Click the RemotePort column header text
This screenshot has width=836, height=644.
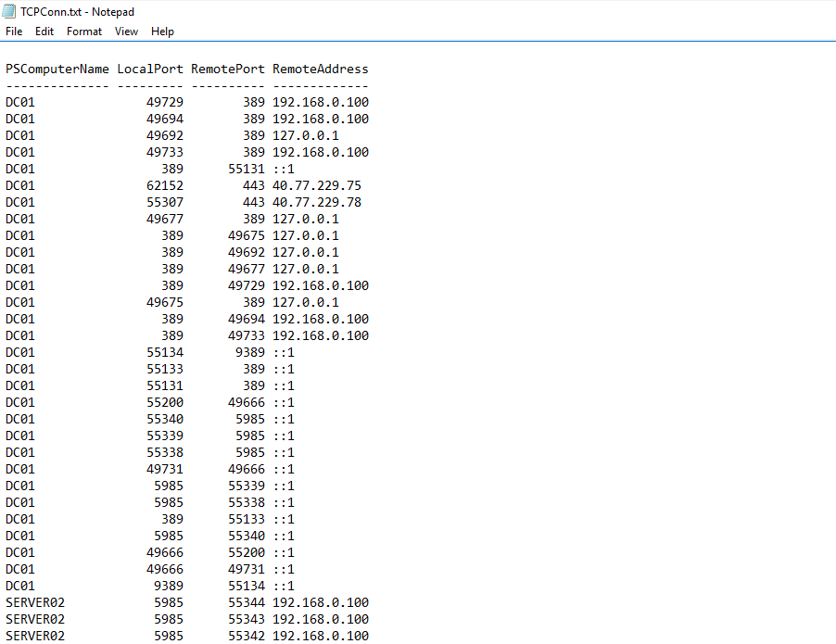[228, 69]
